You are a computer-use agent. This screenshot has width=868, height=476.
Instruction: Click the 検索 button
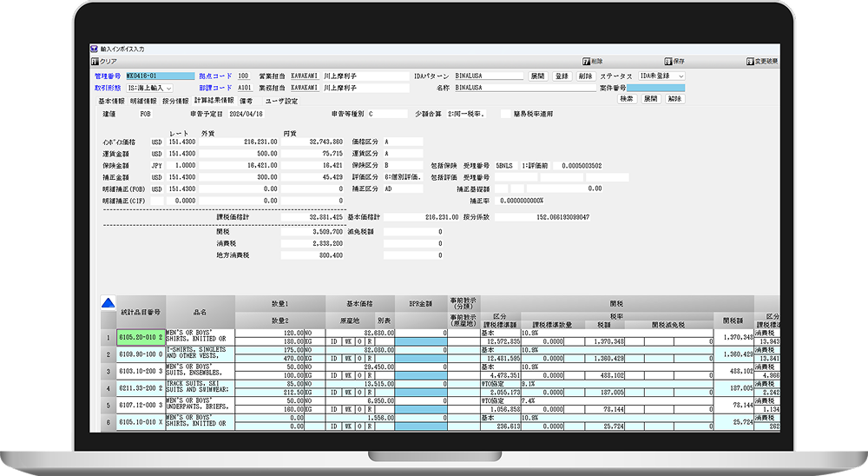627,99
